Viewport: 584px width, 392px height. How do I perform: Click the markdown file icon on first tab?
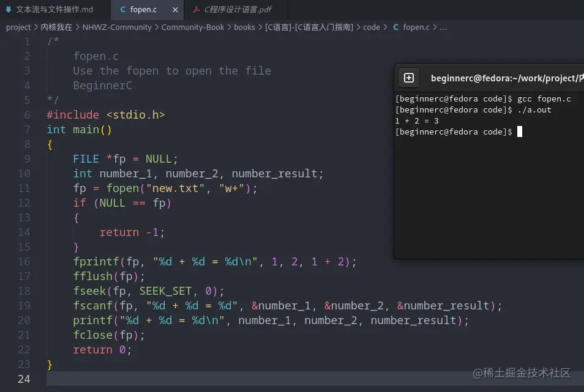point(8,10)
